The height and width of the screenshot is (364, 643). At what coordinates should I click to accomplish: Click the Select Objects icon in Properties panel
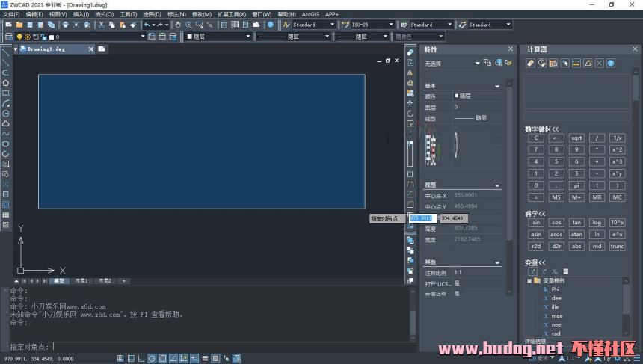tap(498, 63)
